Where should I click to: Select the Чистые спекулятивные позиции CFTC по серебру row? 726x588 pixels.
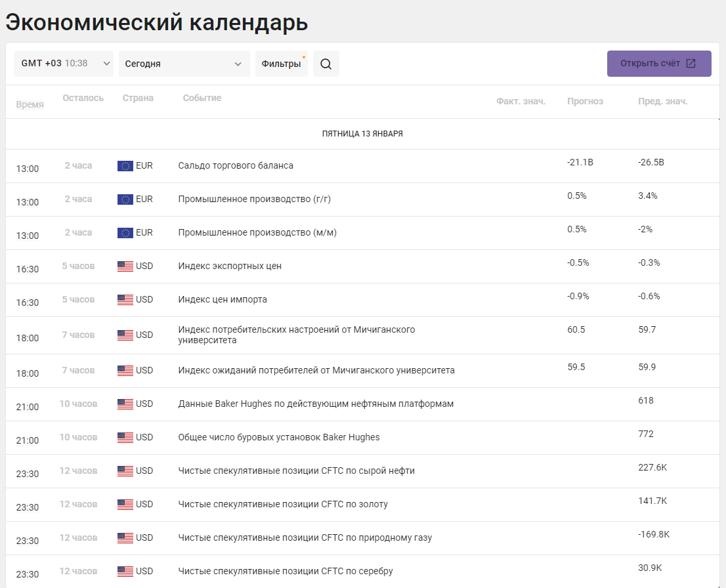tap(362, 572)
